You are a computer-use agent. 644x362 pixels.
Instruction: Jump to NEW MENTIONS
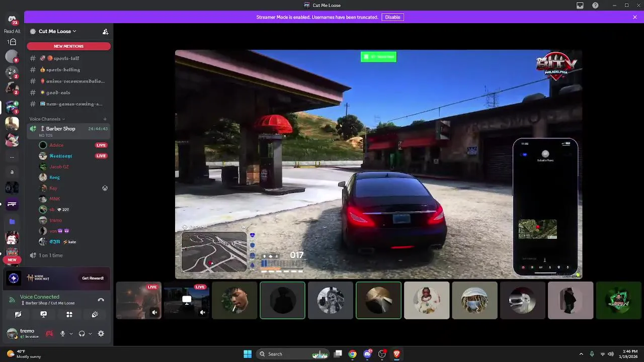point(68,46)
